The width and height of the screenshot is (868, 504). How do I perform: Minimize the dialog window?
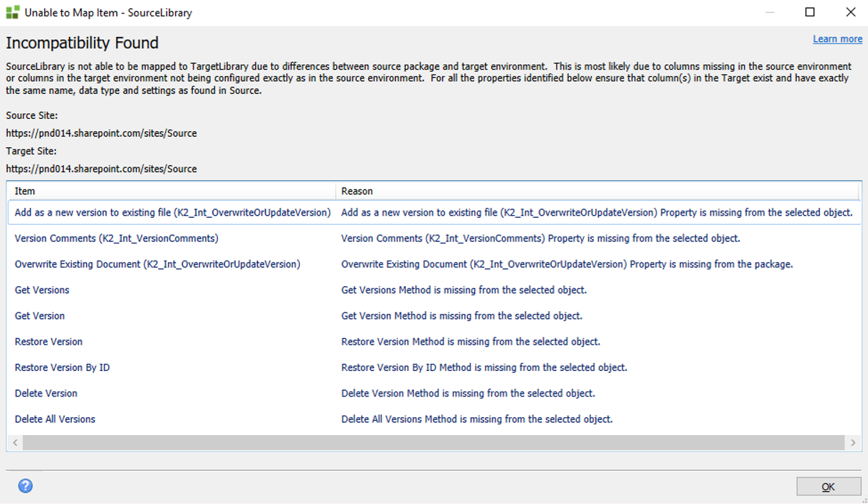(x=770, y=12)
